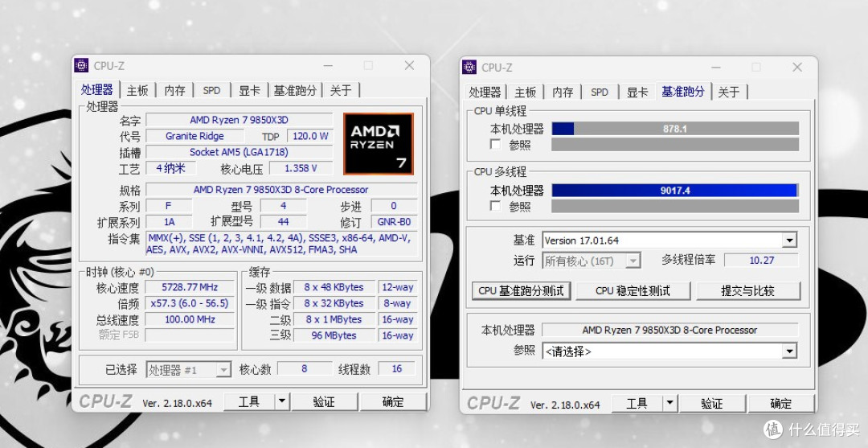Click the AMD Ryzen 7 logo image

pyautogui.click(x=378, y=144)
